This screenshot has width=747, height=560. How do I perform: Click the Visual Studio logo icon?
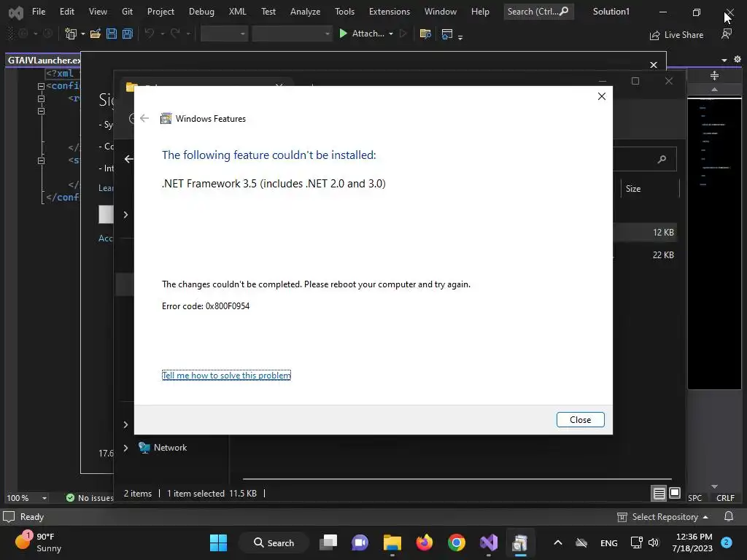click(16, 12)
